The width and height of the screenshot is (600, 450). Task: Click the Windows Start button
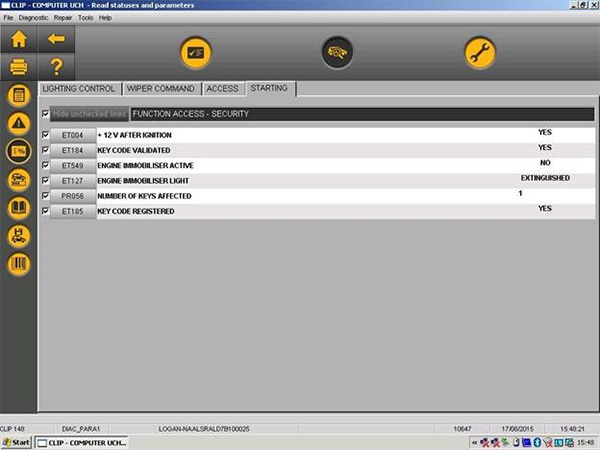(17, 442)
